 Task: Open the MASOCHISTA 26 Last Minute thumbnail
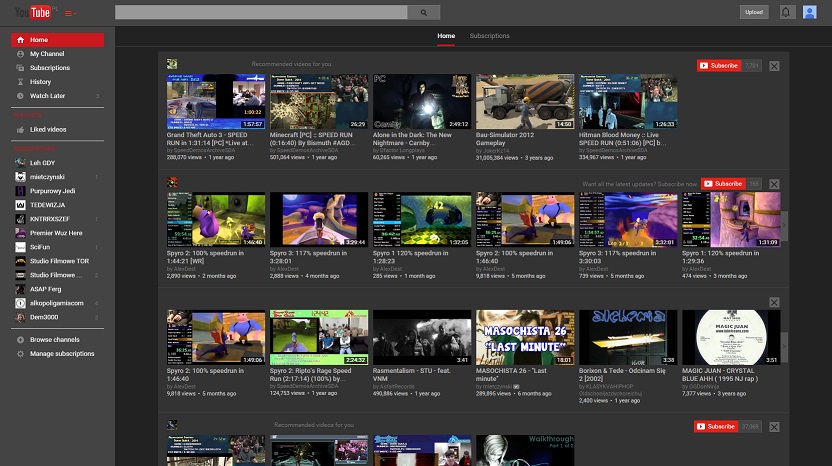click(x=525, y=337)
